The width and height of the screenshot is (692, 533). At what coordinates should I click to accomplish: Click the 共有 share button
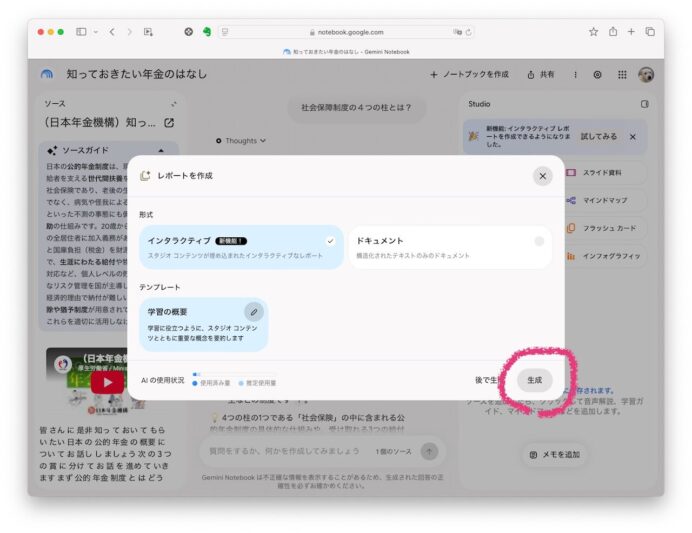click(x=541, y=75)
